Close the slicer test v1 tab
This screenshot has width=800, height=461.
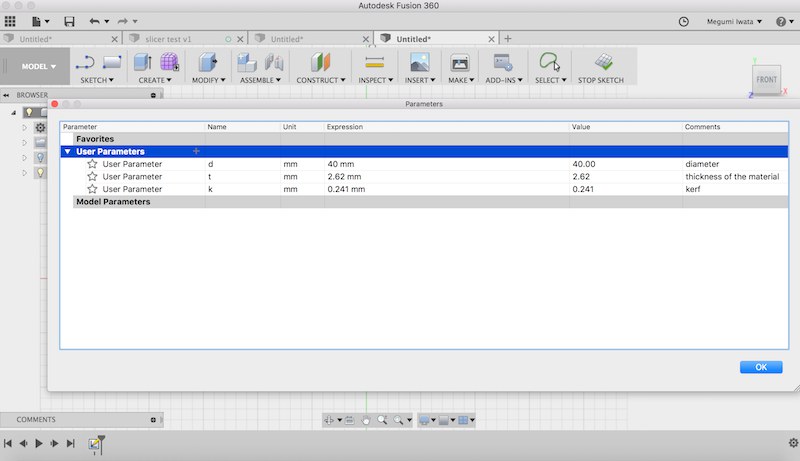[x=240, y=39]
